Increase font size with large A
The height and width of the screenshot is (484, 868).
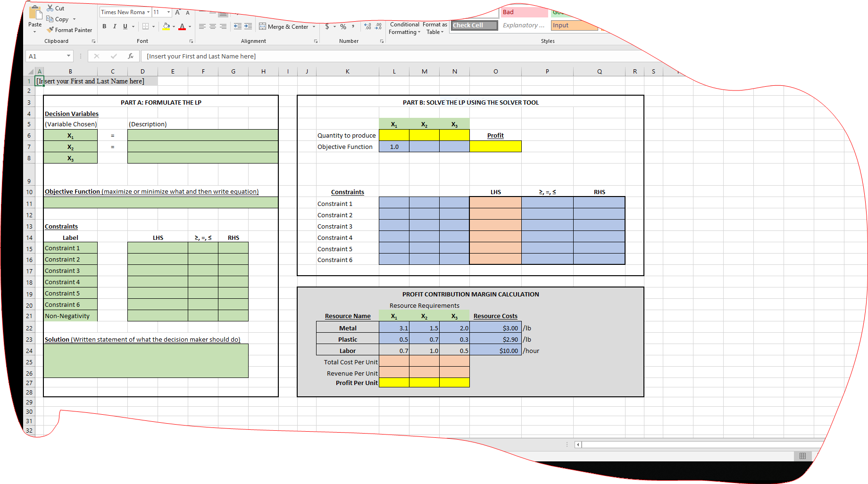[177, 12]
